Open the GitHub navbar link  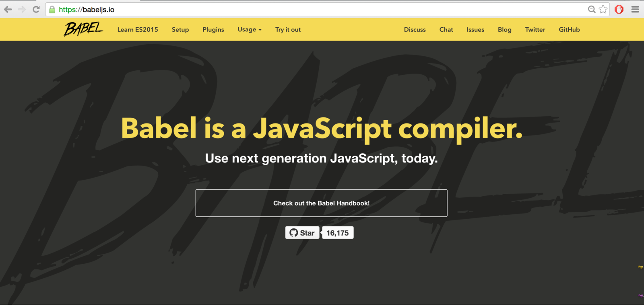[x=569, y=29]
